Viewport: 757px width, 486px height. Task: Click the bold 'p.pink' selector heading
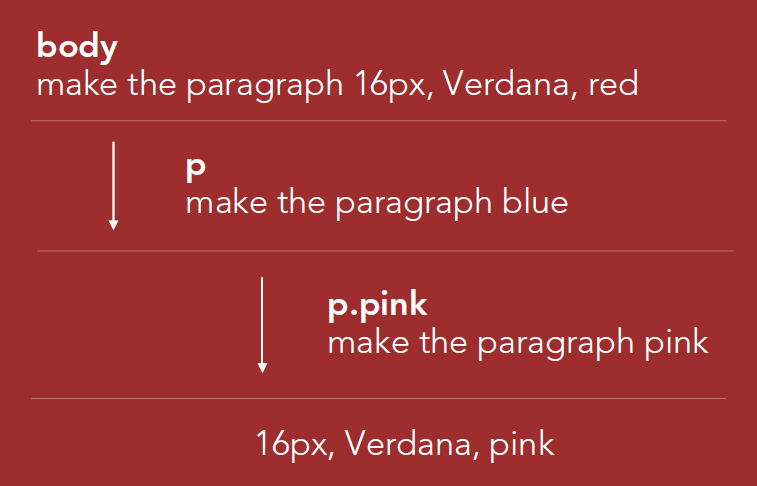point(378,306)
